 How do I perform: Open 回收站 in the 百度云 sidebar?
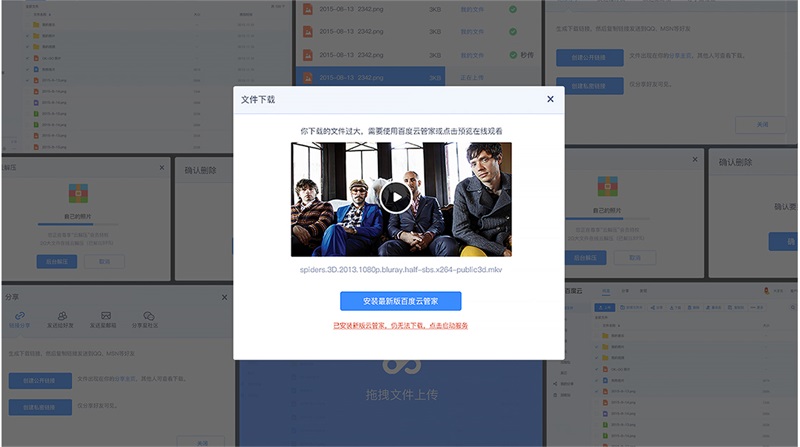[563, 394]
